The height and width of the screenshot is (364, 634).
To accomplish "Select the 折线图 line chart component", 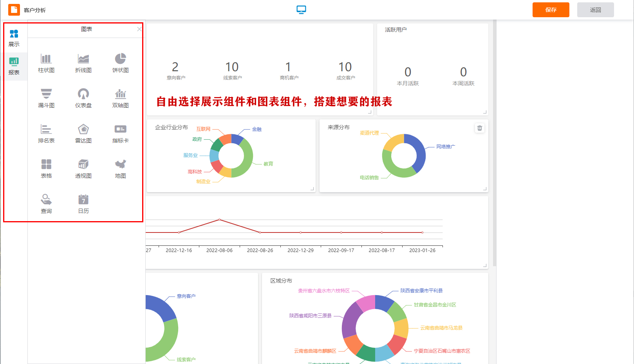I will point(83,63).
